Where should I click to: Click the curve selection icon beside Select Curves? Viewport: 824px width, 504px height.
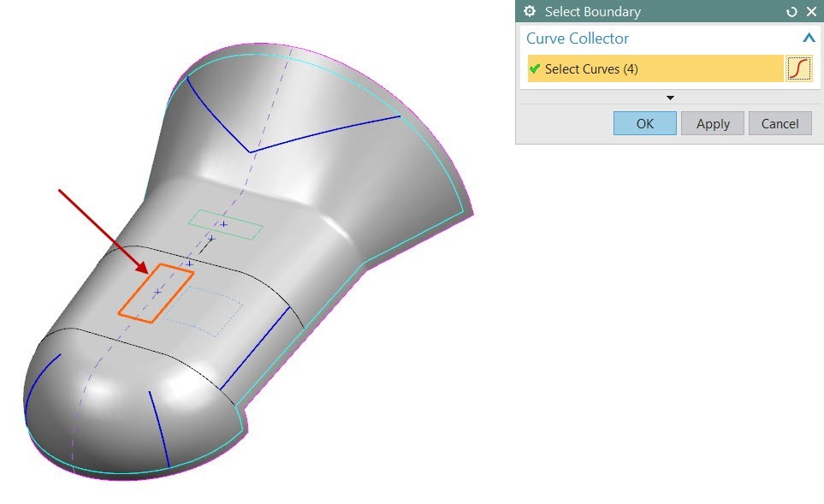click(x=798, y=68)
